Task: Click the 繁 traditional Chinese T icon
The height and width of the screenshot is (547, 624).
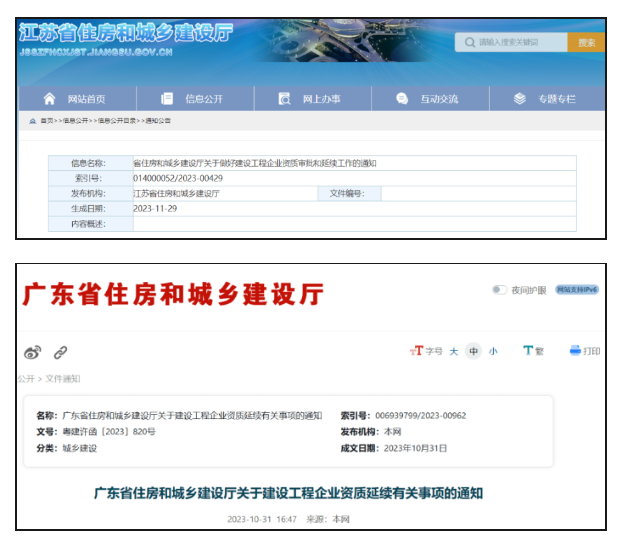Action: 528,350
